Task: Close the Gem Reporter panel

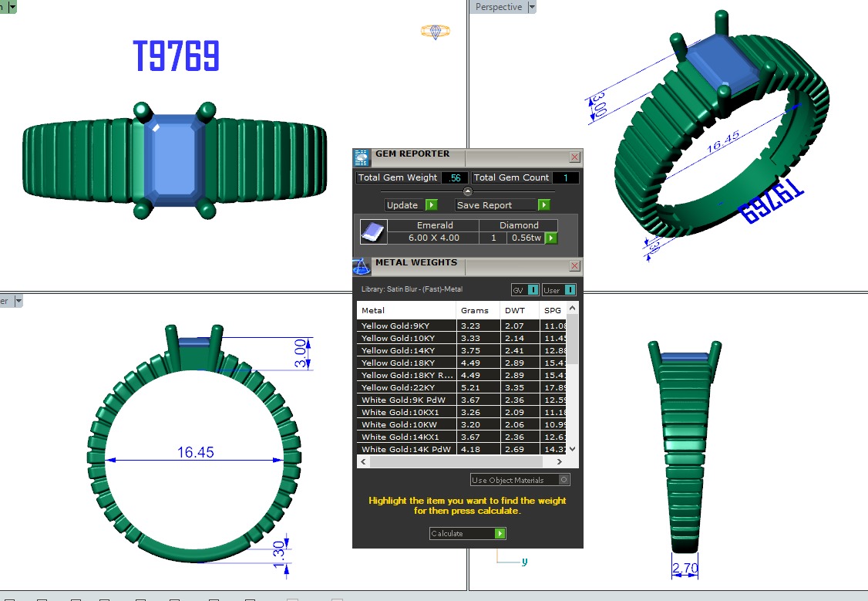Action: pos(574,157)
